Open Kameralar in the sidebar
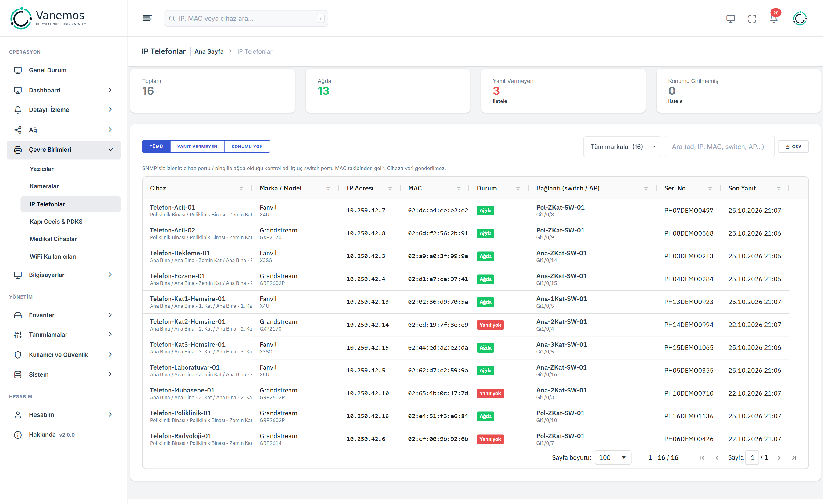823x504 pixels. pos(44,186)
